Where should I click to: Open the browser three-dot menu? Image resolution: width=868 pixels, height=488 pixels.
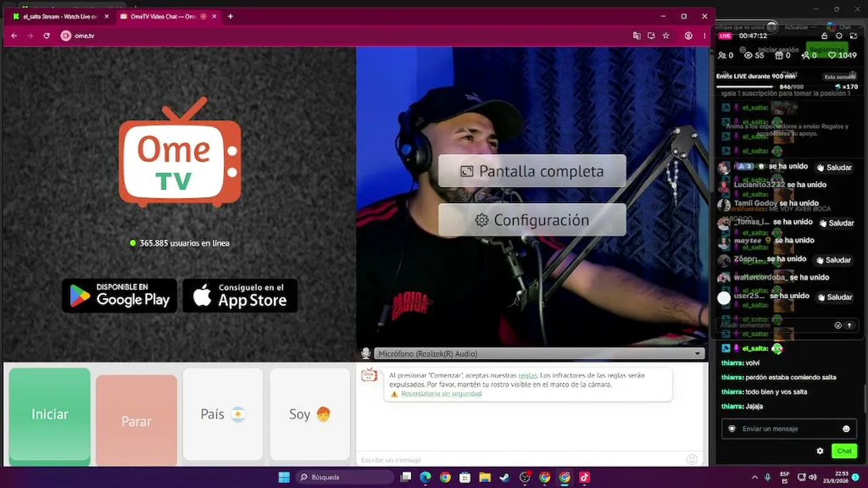pyautogui.click(x=705, y=36)
